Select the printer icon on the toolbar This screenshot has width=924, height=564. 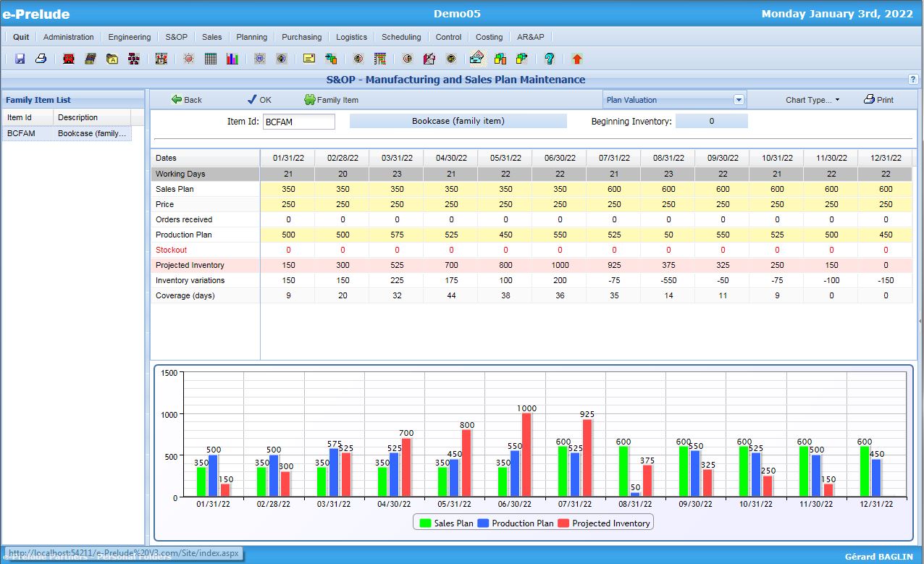[41, 59]
